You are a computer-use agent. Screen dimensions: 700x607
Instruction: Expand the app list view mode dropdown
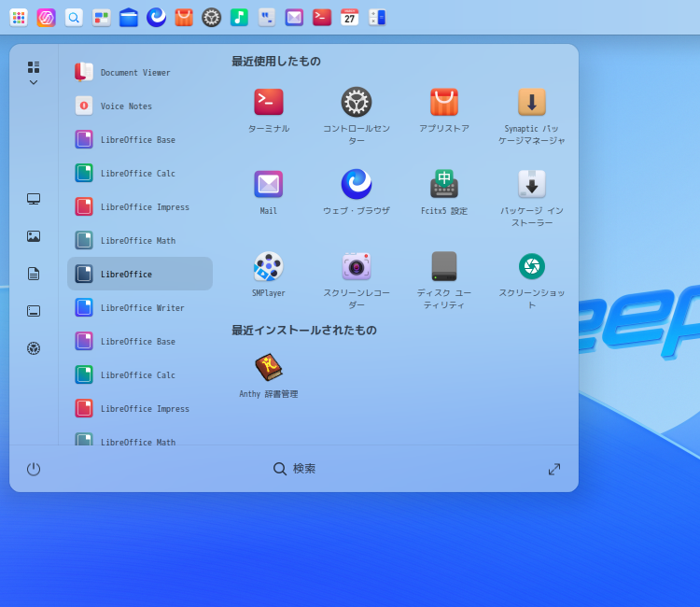pyautogui.click(x=34, y=74)
